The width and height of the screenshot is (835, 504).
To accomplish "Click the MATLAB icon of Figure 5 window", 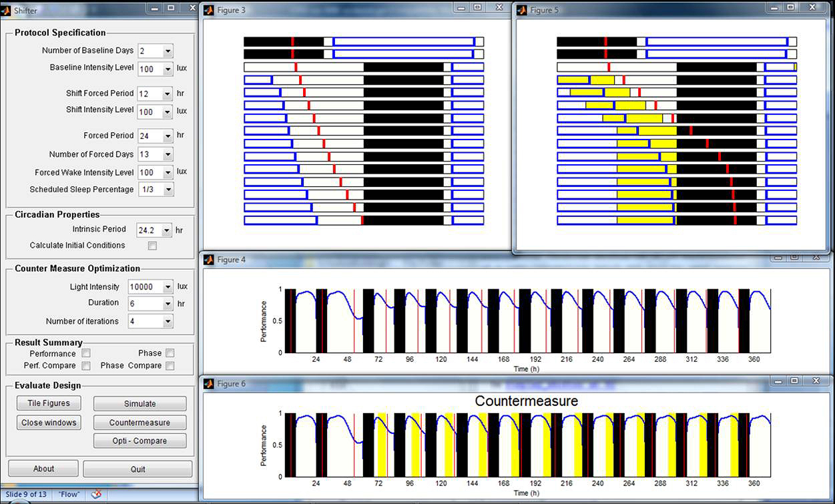I will [x=521, y=10].
